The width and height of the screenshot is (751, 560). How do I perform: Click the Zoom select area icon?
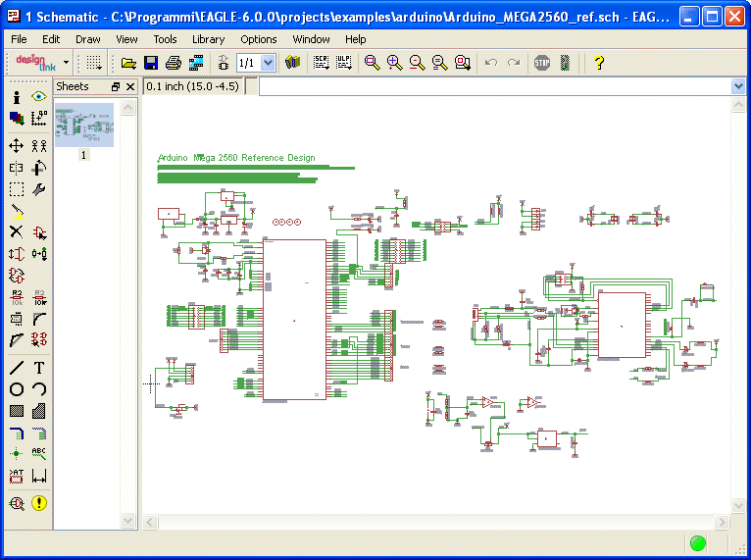pyautogui.click(x=462, y=62)
